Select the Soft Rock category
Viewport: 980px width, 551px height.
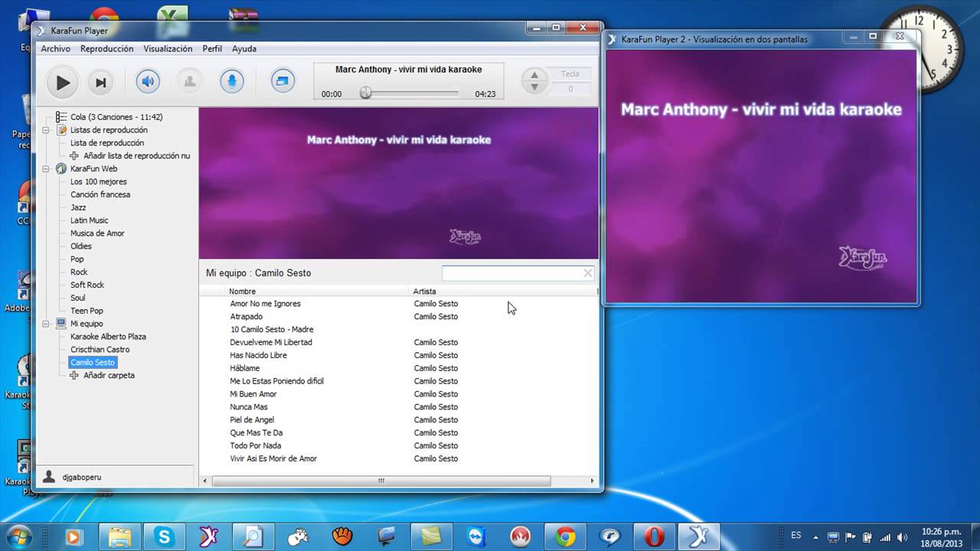[87, 285]
